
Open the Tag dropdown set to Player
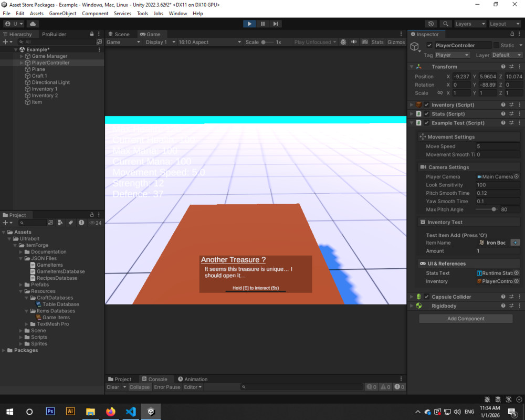(x=451, y=55)
